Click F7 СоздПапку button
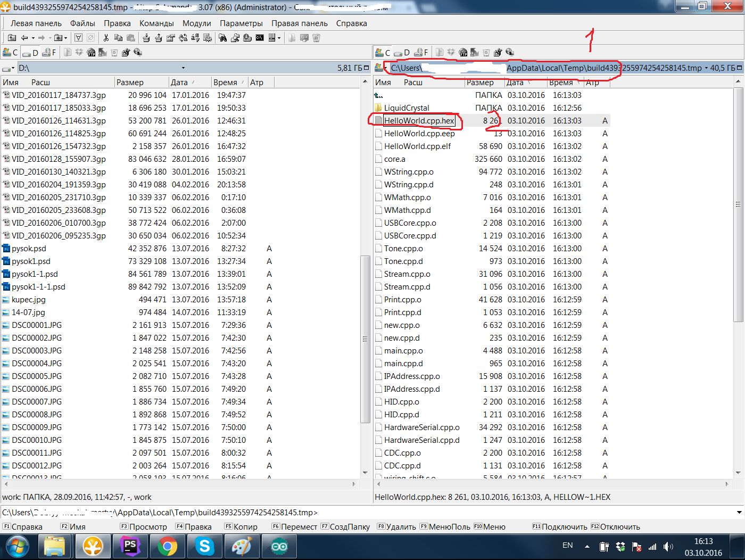 click(345, 527)
